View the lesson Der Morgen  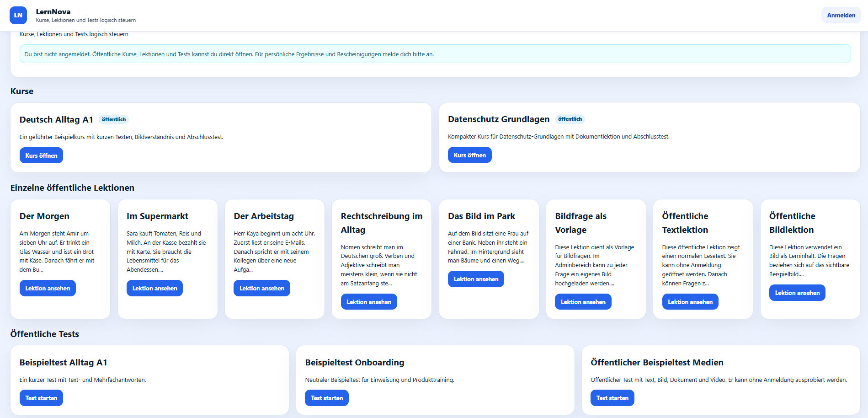click(48, 288)
